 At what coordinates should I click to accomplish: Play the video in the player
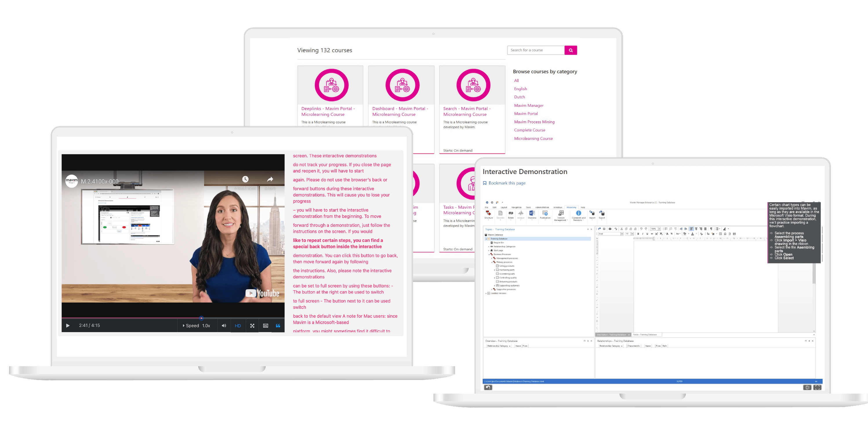68,325
